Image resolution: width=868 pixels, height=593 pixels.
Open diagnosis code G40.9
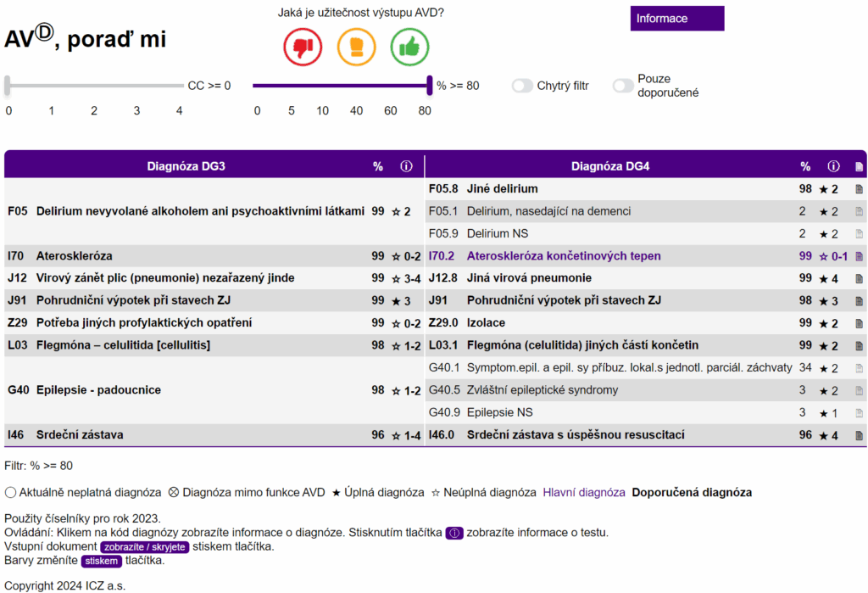click(444, 413)
